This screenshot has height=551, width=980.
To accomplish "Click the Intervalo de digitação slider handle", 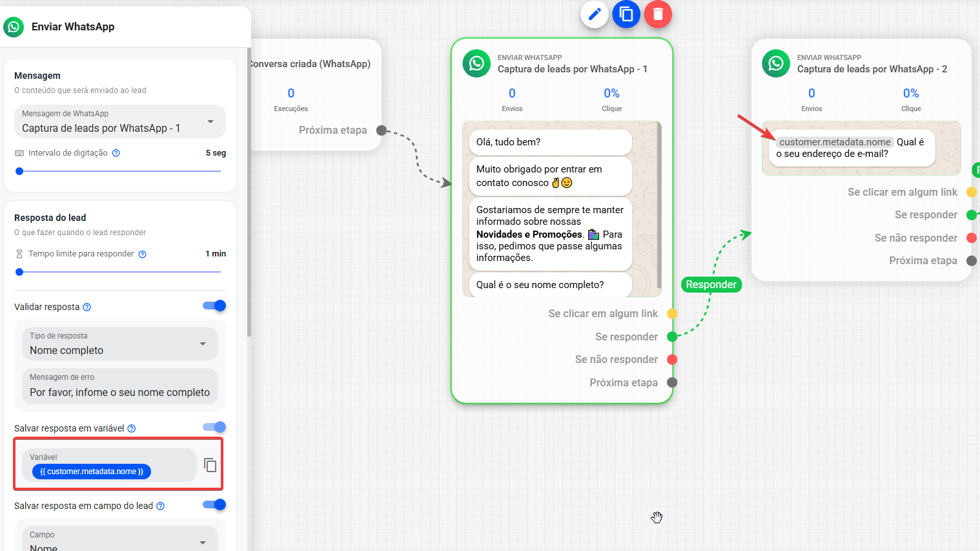I will coord(19,171).
